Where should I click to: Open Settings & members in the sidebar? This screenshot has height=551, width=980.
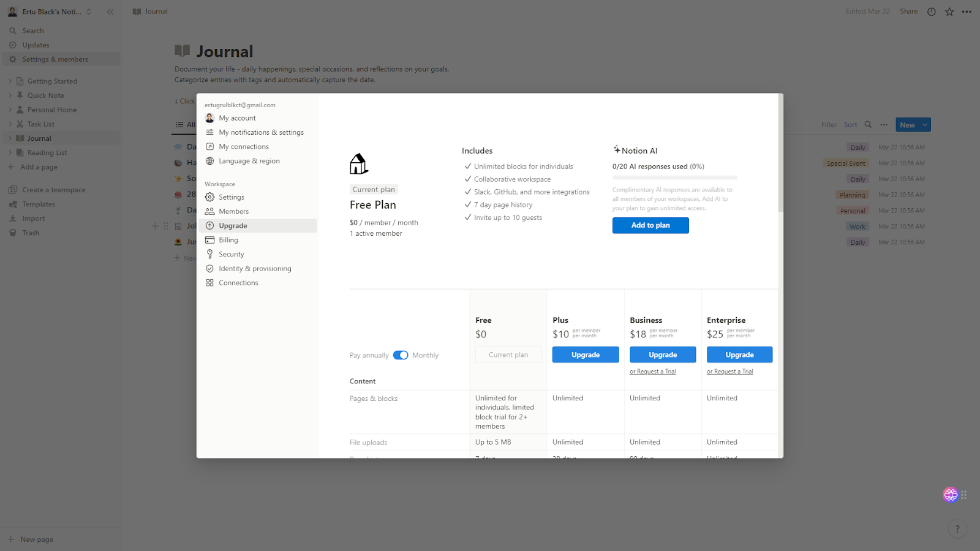click(x=60, y=59)
